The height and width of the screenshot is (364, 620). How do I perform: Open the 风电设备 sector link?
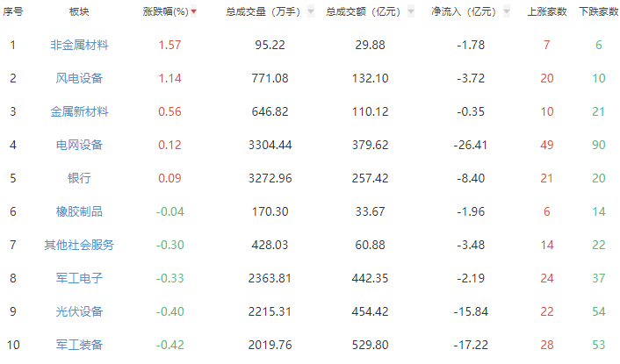click(x=79, y=78)
